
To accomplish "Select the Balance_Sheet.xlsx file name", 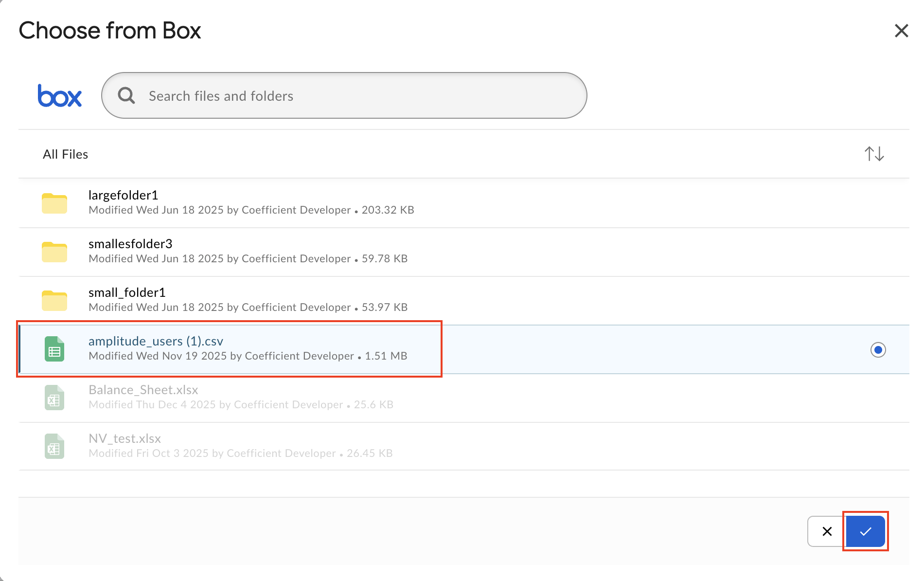I will click(143, 390).
